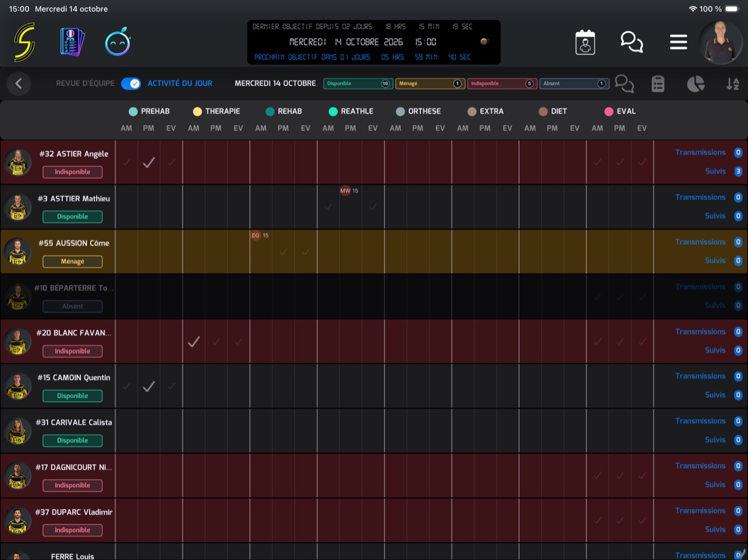Filter by Ménagé status pill

coord(429,83)
